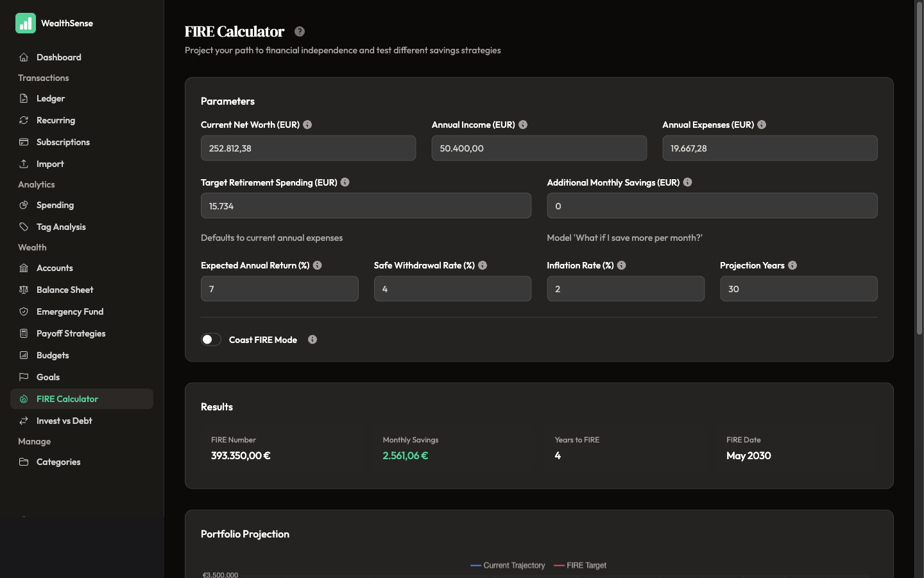Click the Tag Analysis tag icon
924x578 pixels.
(x=24, y=227)
